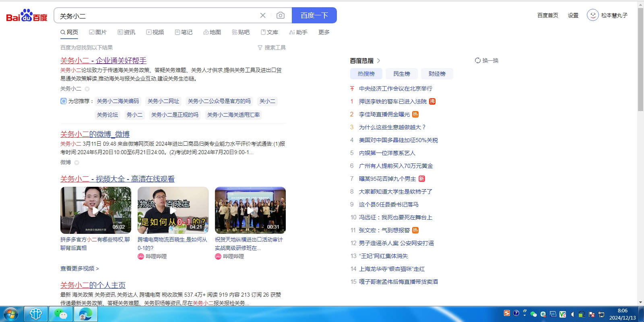This screenshot has height=322, width=644.
Task: Open hot item 上海龙华寺"银杏猫咪"走红
Action: pyautogui.click(x=392, y=269)
